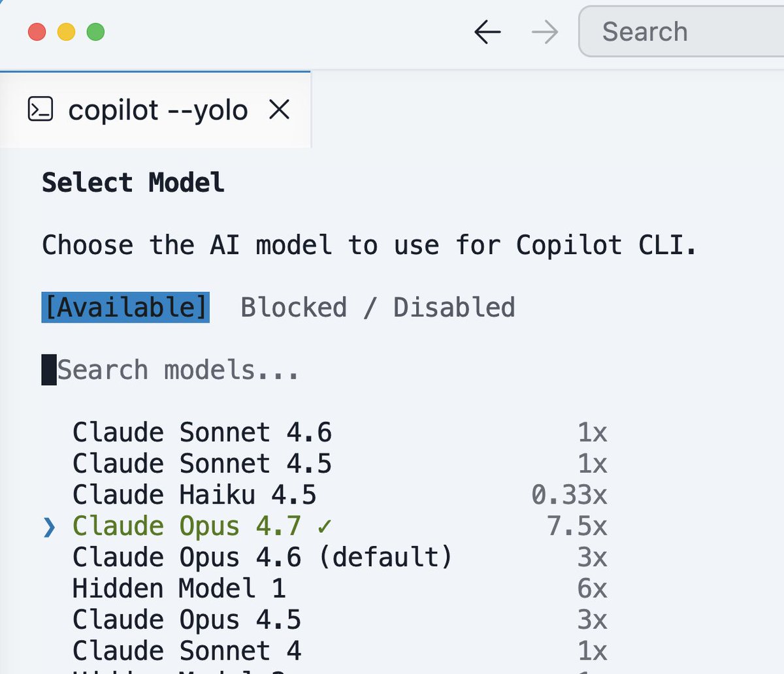Screen dimensions: 784x674
Task: Choose Claude Opus 4.5 model
Action: (340, 620)
